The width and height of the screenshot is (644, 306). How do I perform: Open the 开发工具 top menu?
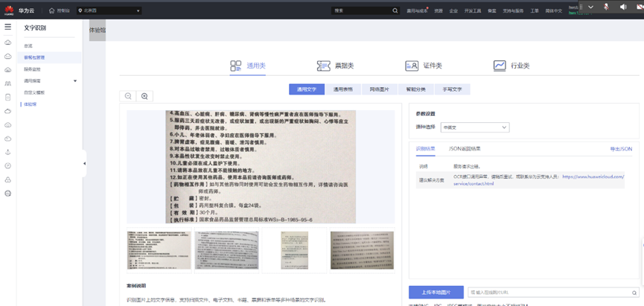click(472, 11)
